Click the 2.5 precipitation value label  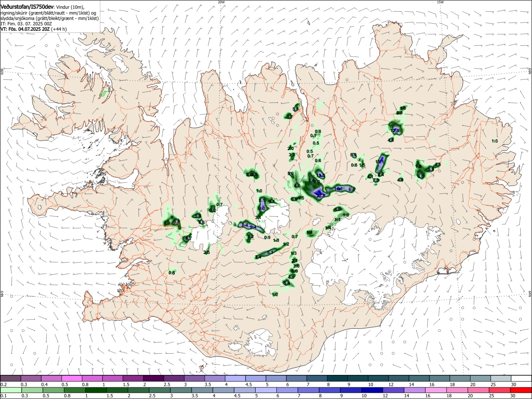(x=207, y=252)
